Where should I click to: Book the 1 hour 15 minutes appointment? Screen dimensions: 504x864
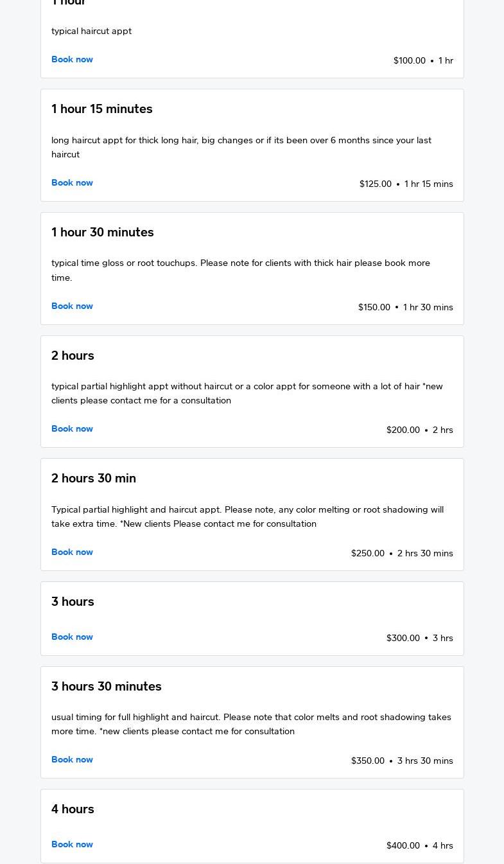72,183
